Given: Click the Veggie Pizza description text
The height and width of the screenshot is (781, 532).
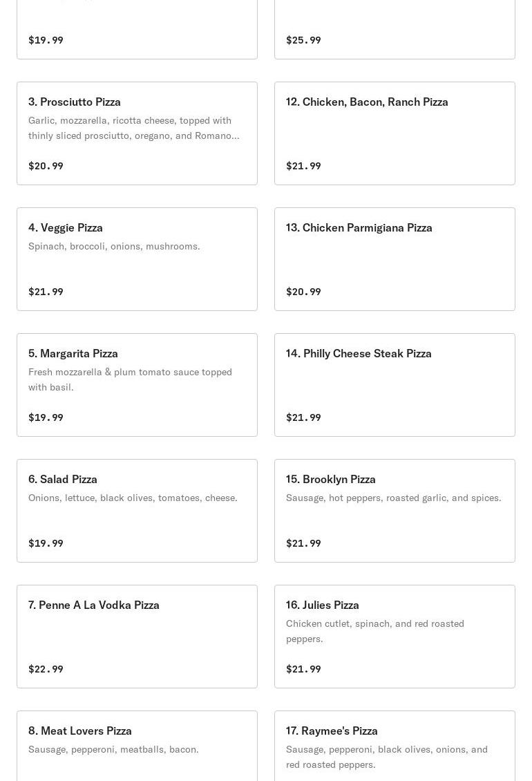Looking at the screenshot, I should click(114, 246).
